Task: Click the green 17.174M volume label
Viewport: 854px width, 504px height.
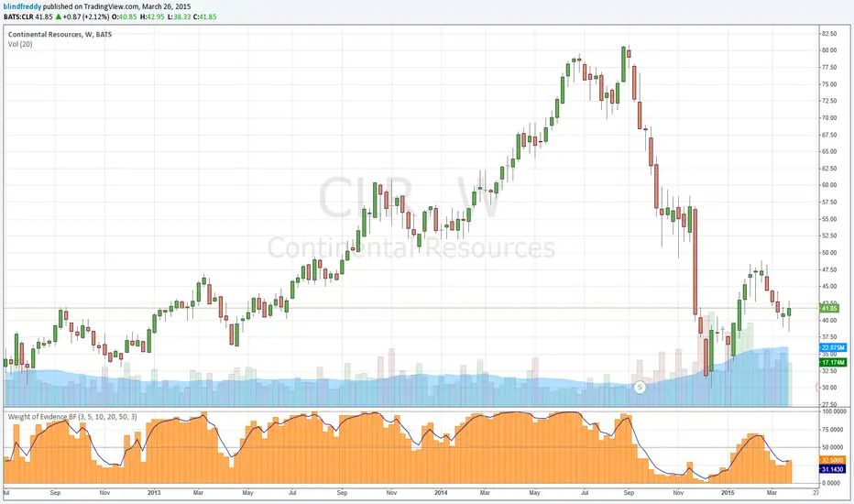Action: tap(833, 362)
